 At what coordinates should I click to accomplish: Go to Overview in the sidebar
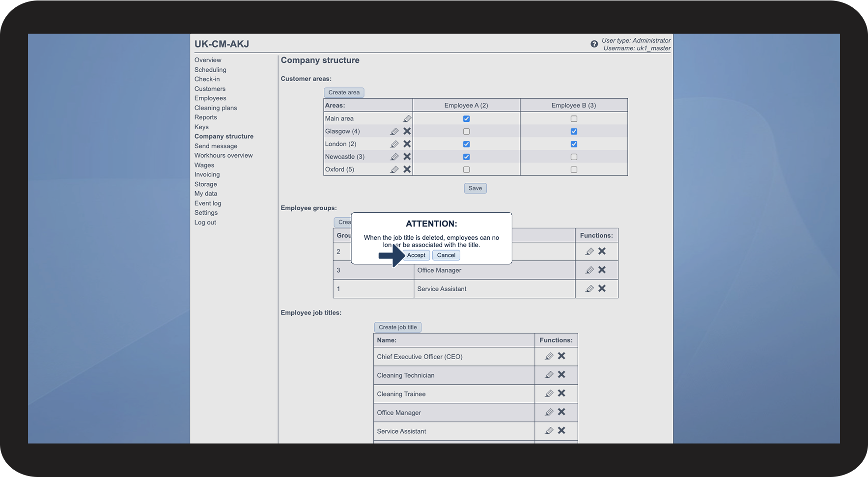208,60
